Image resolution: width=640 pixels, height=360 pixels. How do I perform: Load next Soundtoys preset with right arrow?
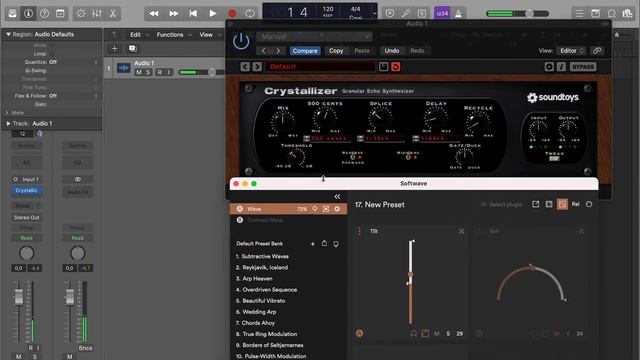pos(257,67)
